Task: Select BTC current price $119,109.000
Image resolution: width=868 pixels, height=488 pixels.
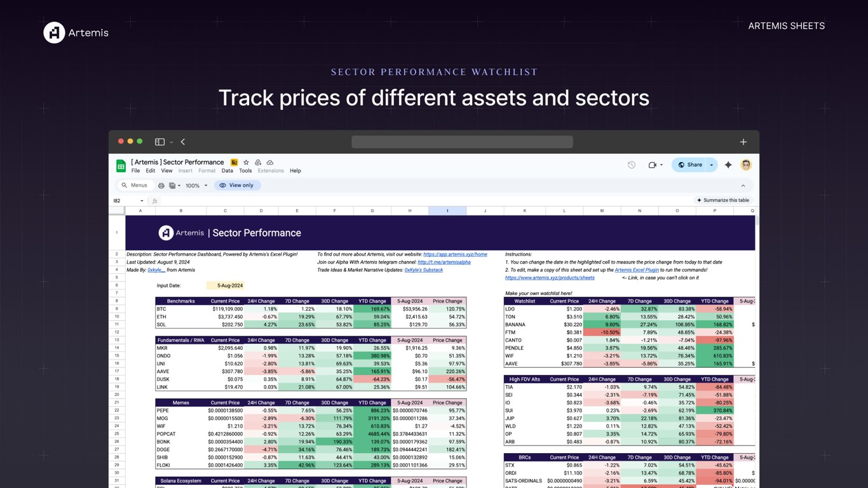Action: click(225, 309)
